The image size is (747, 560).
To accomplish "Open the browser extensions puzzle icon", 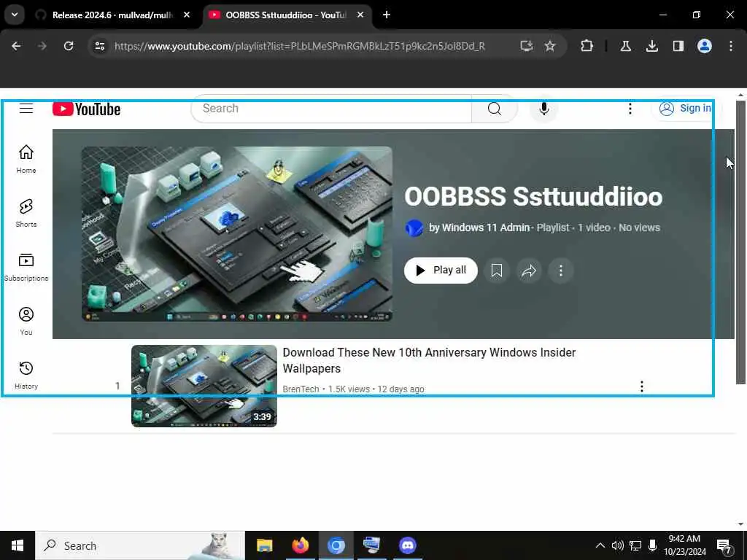I will [587, 46].
